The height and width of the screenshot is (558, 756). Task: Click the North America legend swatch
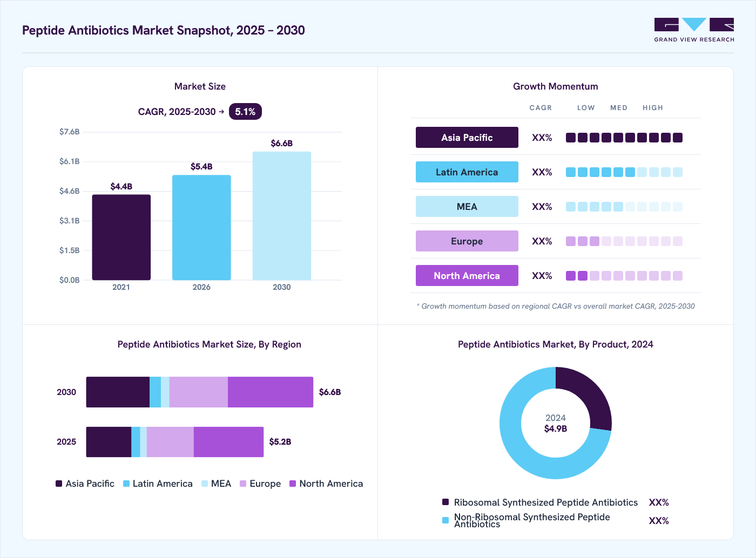[293, 484]
